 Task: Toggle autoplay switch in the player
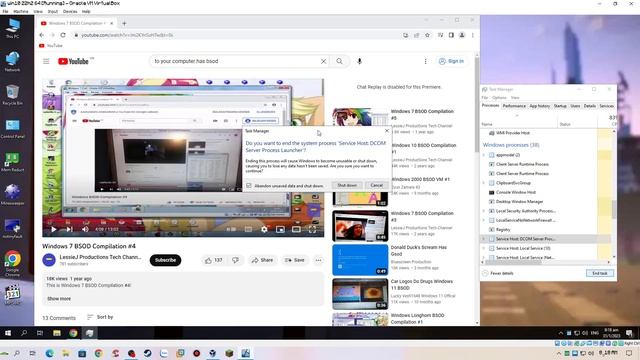coord(231,229)
